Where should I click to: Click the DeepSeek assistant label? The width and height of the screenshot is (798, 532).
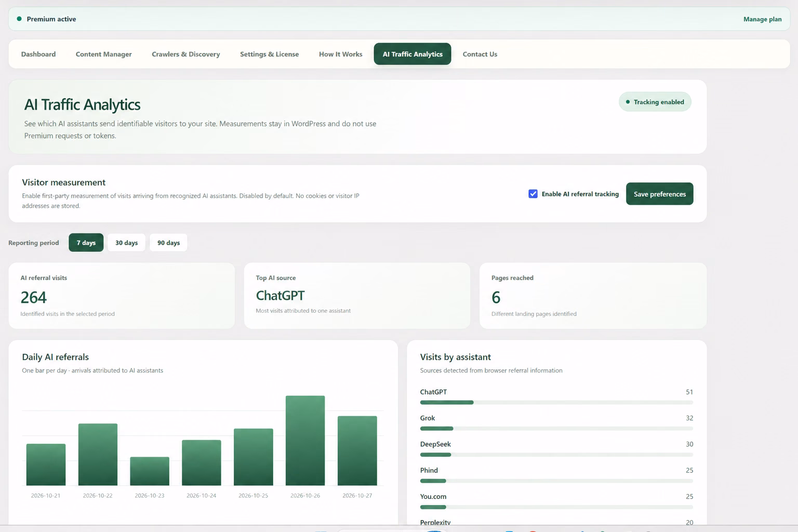435,444
